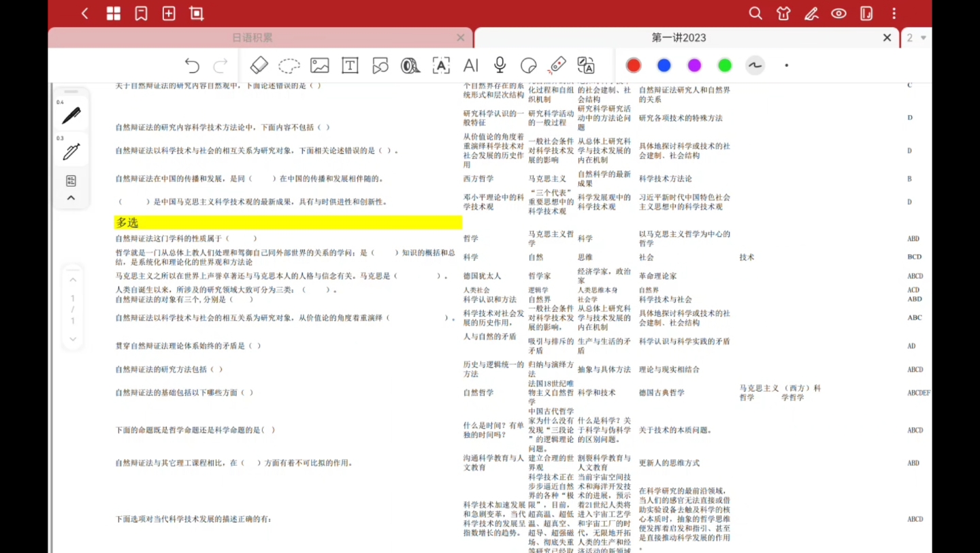Open the page thumbnail grid view
980x553 pixels.
point(114,14)
